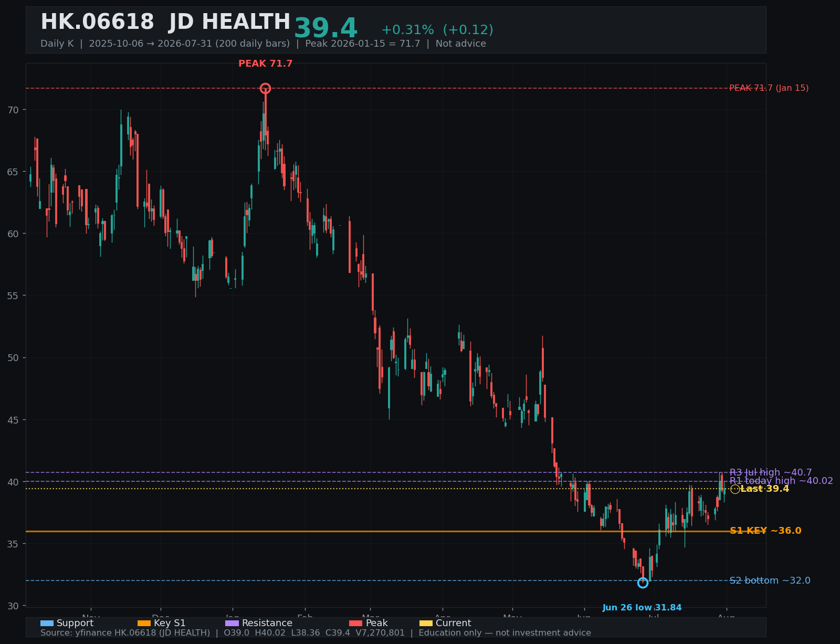Click the 'Resistance' legend label

(x=267, y=623)
